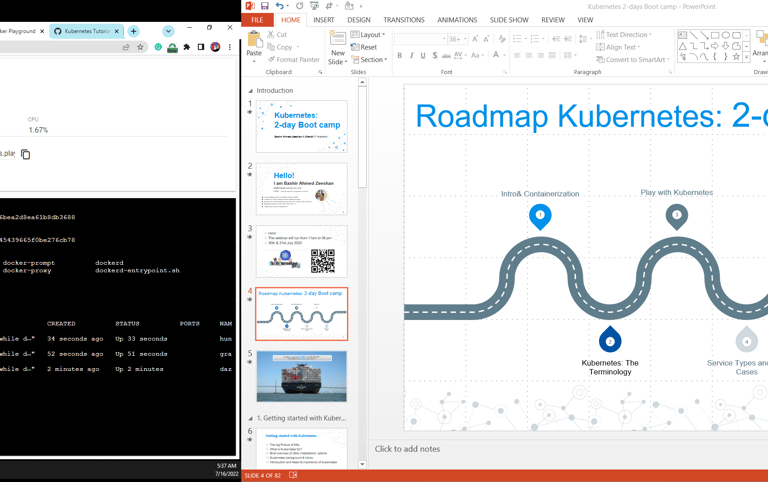Convert selection to SmartArt
This screenshot has width=768, height=482.
point(632,60)
